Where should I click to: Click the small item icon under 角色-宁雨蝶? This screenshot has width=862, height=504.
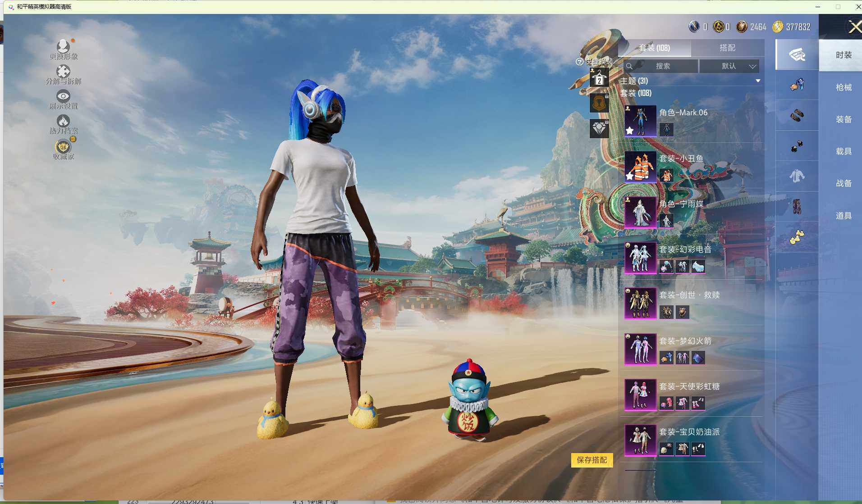click(666, 221)
